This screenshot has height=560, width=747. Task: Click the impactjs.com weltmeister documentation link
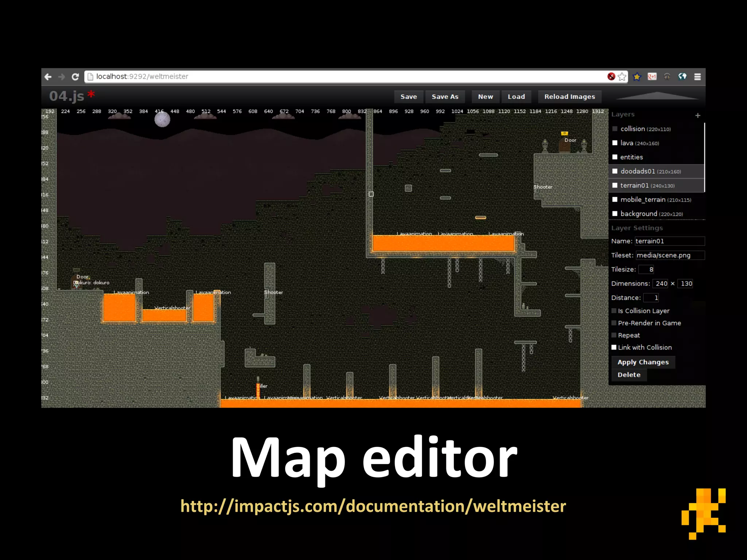[x=373, y=506]
